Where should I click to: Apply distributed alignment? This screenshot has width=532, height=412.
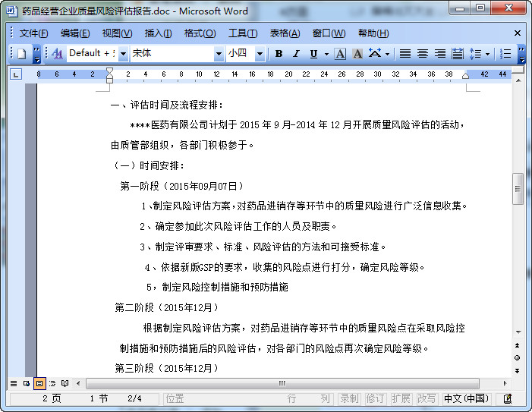pyautogui.click(x=458, y=54)
